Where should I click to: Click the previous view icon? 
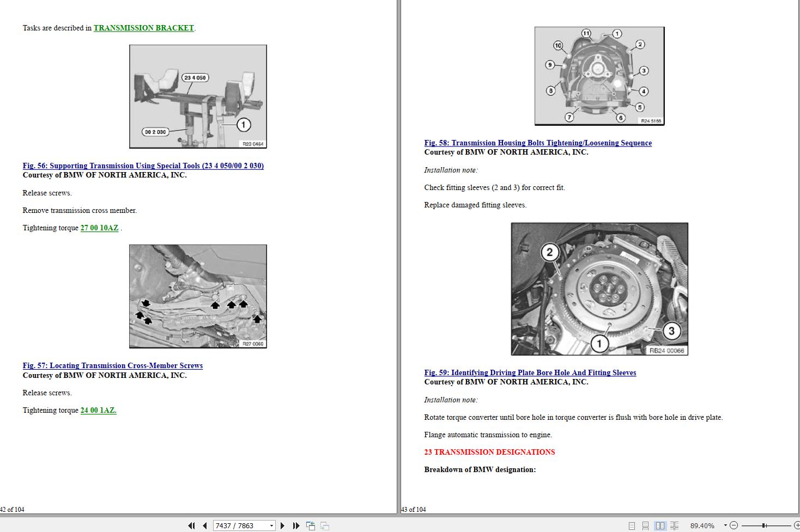(x=311, y=525)
